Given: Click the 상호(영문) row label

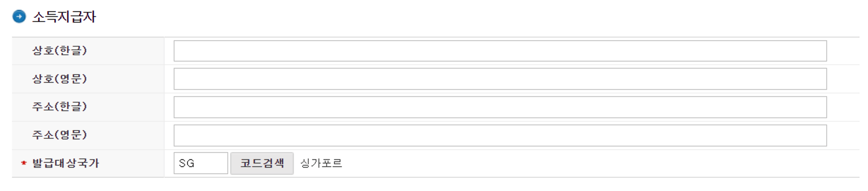Looking at the screenshot, I should [59, 79].
